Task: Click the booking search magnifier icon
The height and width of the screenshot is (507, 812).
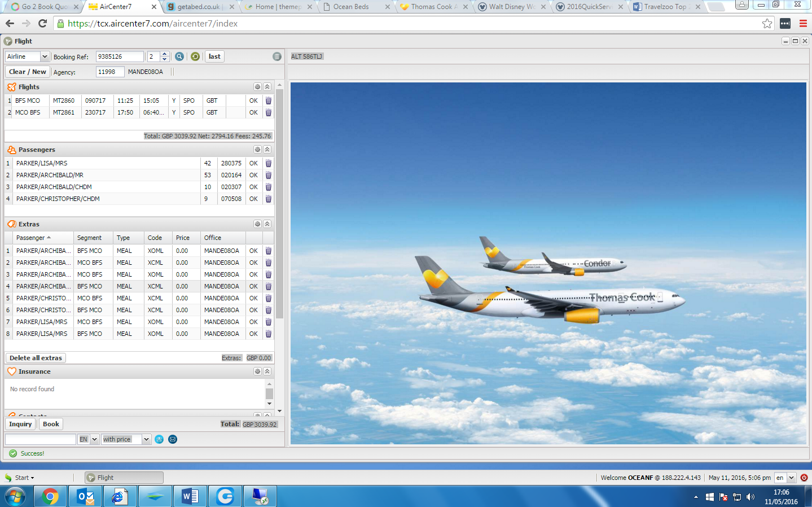Action: [179, 56]
